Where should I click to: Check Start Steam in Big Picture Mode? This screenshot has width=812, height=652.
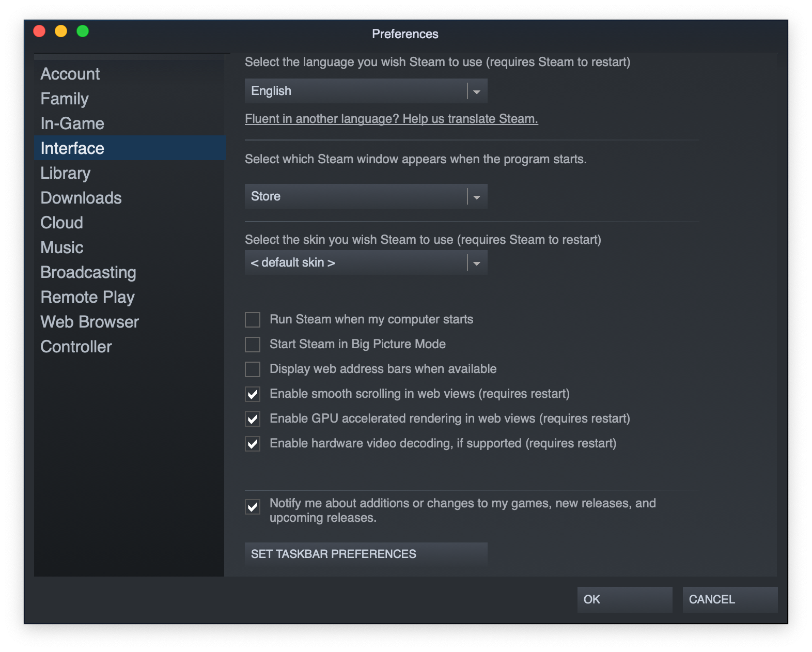click(252, 345)
